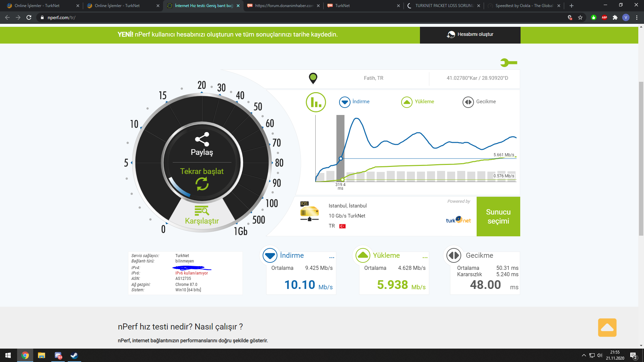Show hidden tray icons chevron
This screenshot has height=362, width=644.
(x=584, y=355)
